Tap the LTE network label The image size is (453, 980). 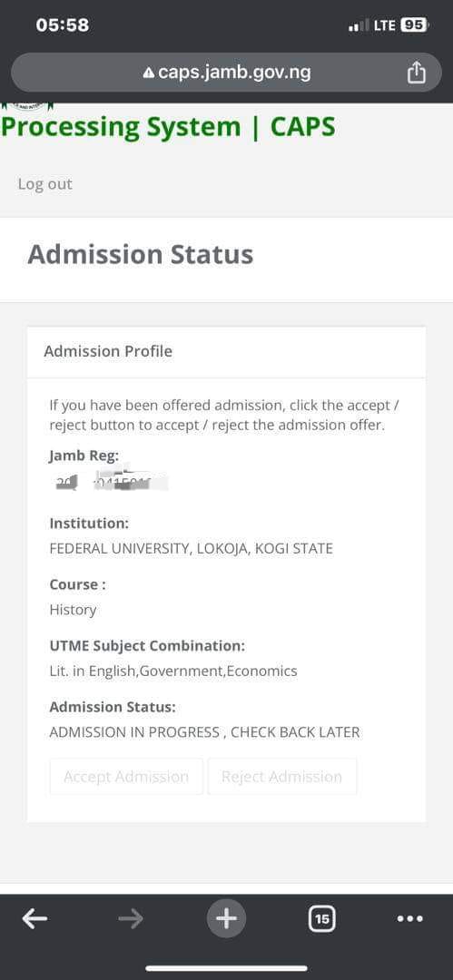pos(384,25)
